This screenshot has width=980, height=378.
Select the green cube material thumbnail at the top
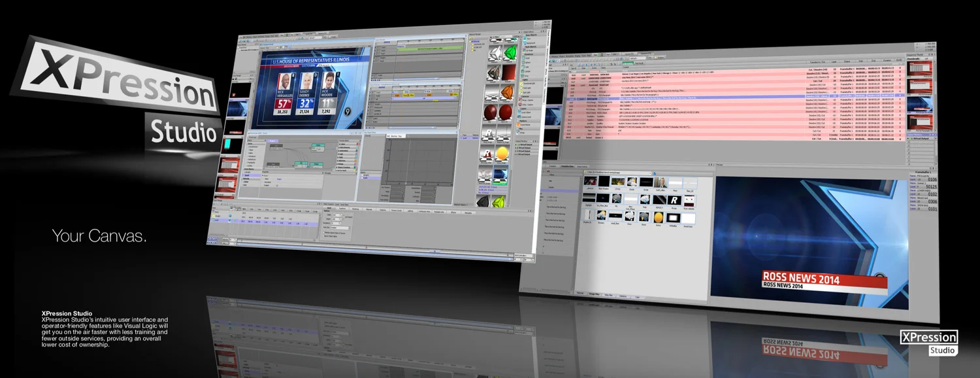(x=511, y=52)
